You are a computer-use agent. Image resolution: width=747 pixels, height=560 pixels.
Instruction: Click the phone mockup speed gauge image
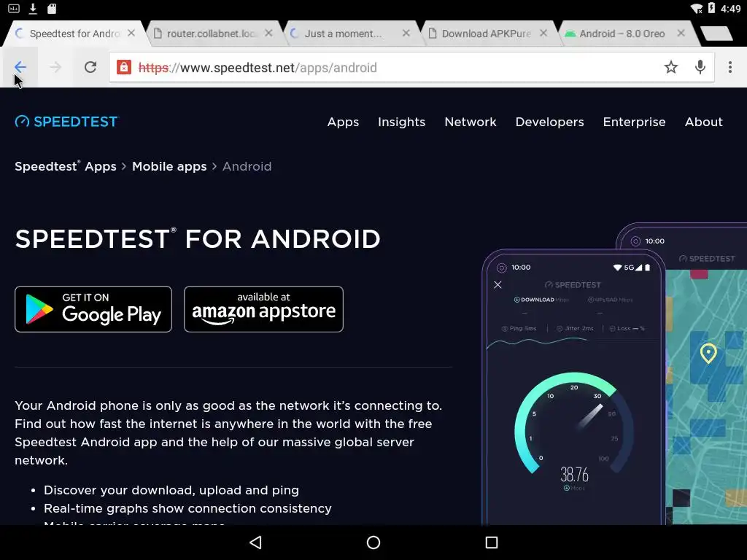tap(573, 386)
